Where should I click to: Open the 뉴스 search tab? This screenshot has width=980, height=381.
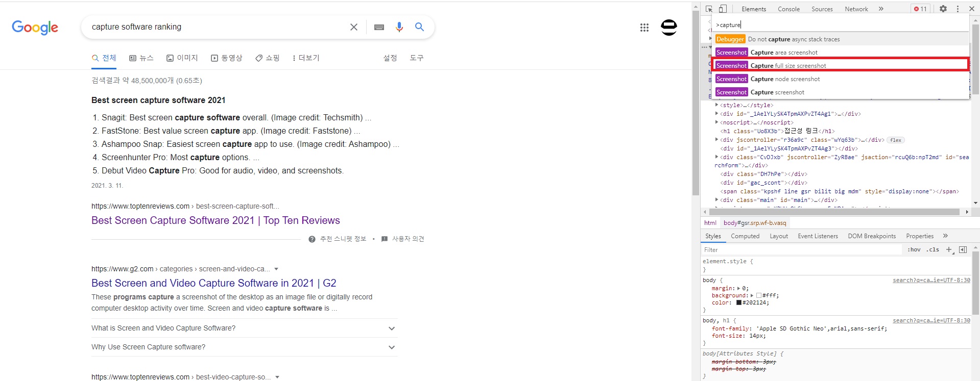click(141, 58)
